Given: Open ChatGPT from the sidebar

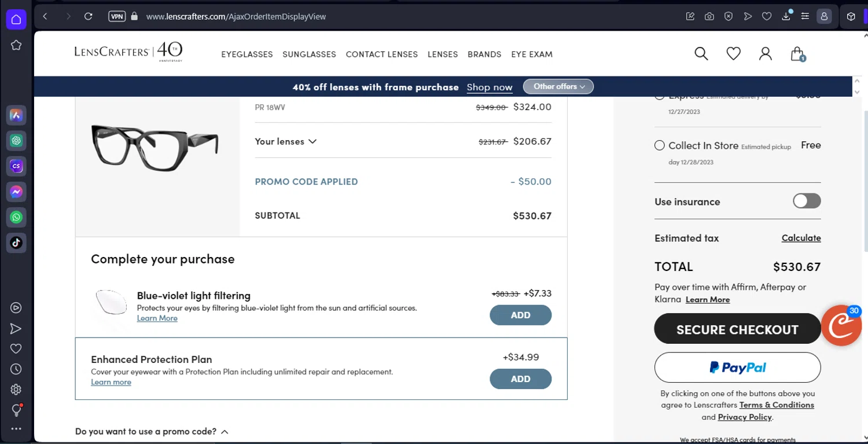Looking at the screenshot, I should [x=16, y=141].
